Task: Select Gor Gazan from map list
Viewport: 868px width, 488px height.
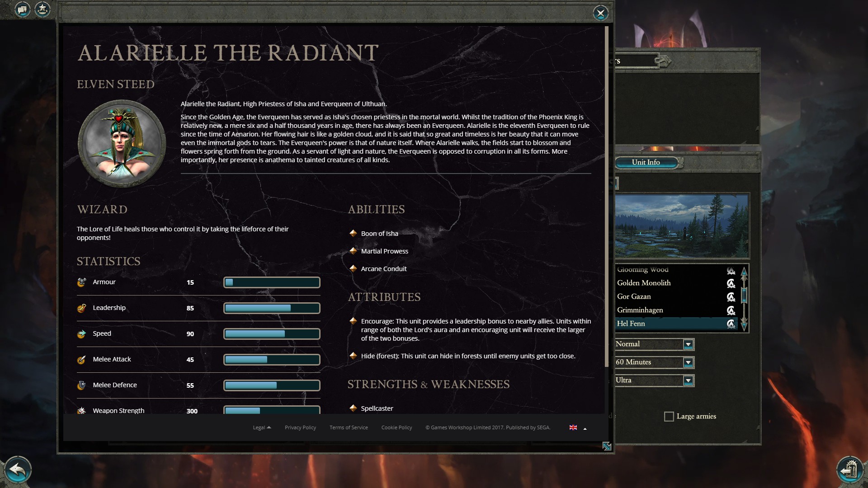Action: (x=634, y=296)
